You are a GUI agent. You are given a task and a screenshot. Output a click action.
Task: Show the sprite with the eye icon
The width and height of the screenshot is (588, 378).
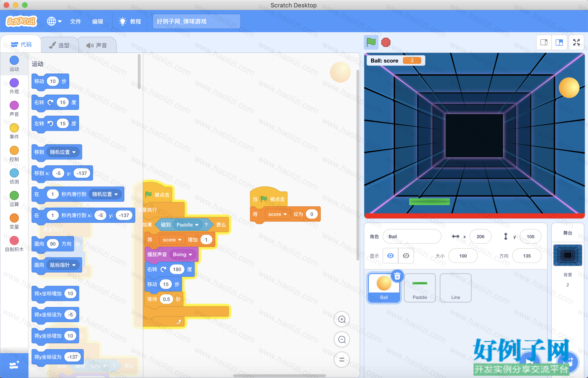click(x=390, y=256)
